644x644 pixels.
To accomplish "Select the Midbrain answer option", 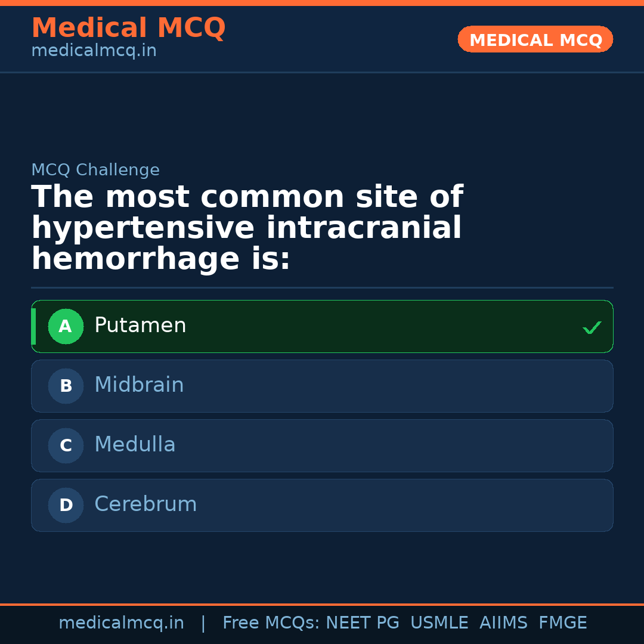I will pyautogui.click(x=322, y=386).
